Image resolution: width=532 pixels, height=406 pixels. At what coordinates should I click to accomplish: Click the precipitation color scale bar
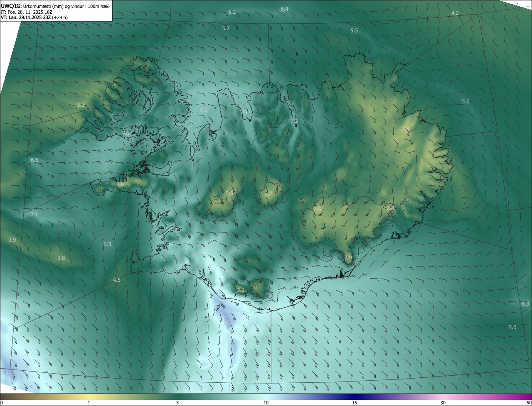point(266,396)
